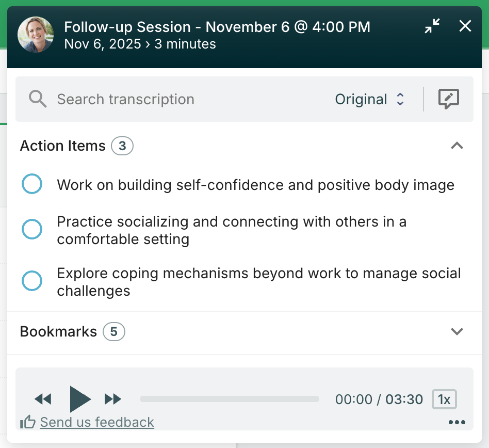The height and width of the screenshot is (448, 489).
Task: Expand the Bookmarks section chevron
Action: point(457,331)
